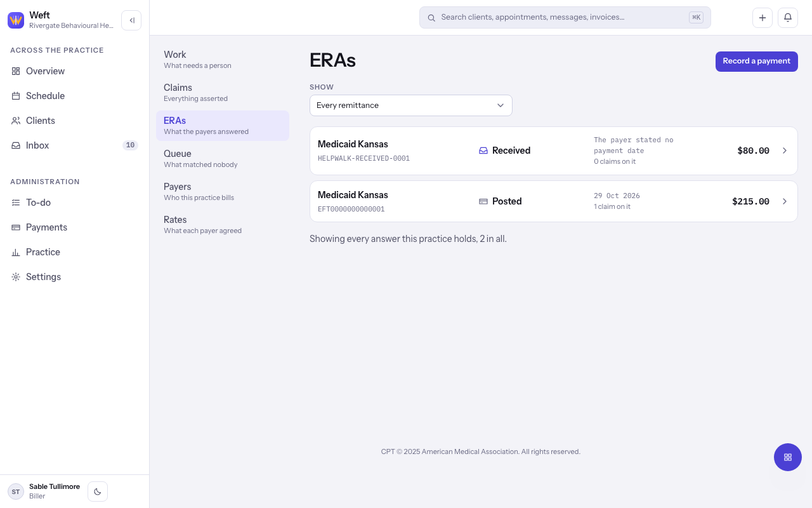Collapse the sidebar with the arrow button
812x508 pixels.
(131, 20)
